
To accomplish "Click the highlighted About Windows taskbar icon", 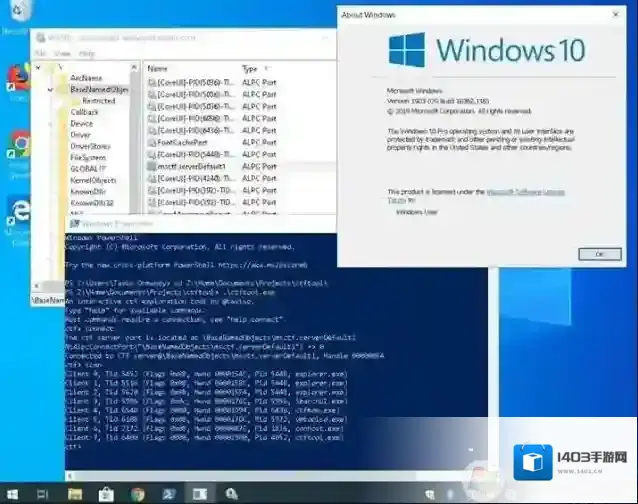I will tap(200, 494).
